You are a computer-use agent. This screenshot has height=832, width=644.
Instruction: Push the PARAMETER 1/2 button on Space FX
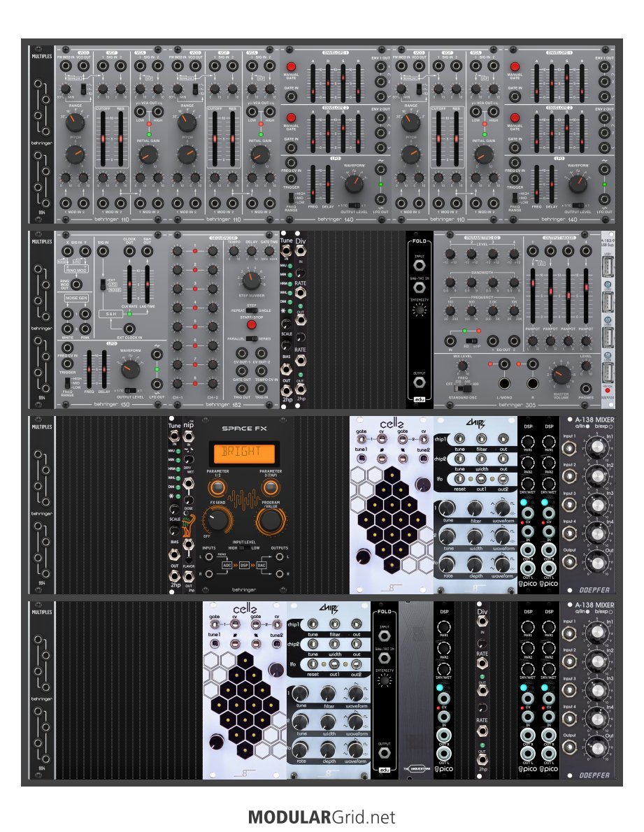tap(217, 486)
